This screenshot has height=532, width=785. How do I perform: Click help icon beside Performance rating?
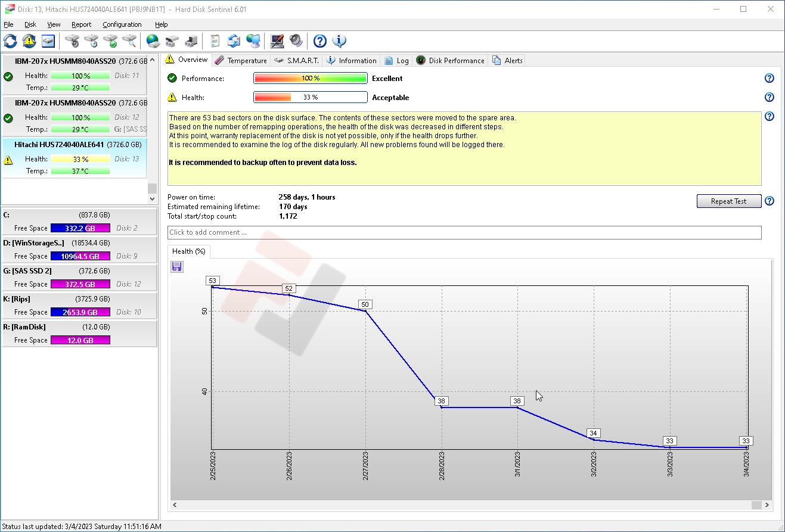coord(769,79)
